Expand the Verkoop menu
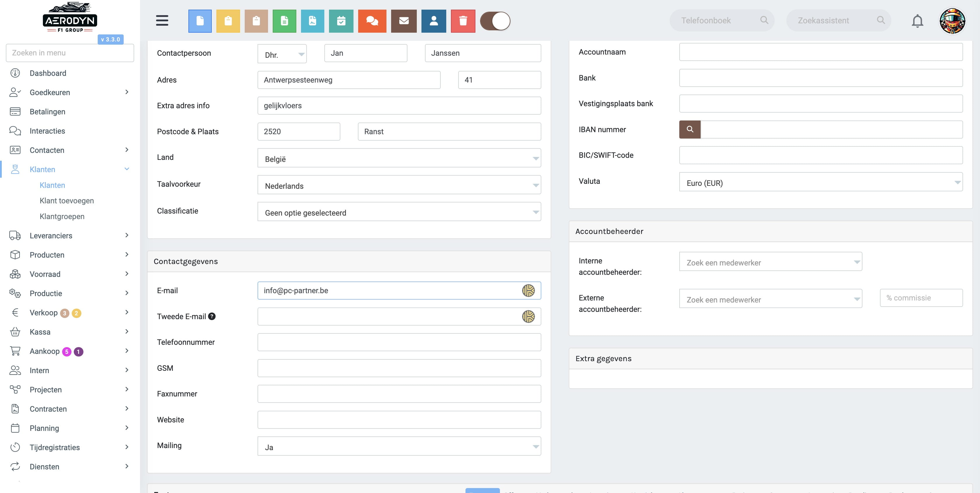The image size is (980, 493). pyautogui.click(x=70, y=313)
